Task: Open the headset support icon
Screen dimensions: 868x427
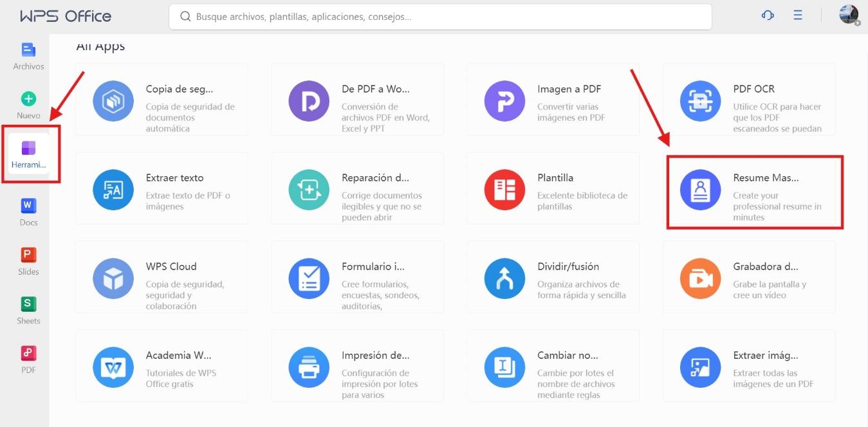Action: click(x=767, y=15)
